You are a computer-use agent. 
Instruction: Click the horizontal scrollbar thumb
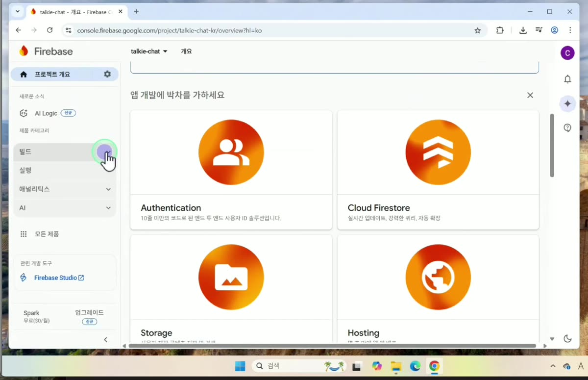coord(332,346)
